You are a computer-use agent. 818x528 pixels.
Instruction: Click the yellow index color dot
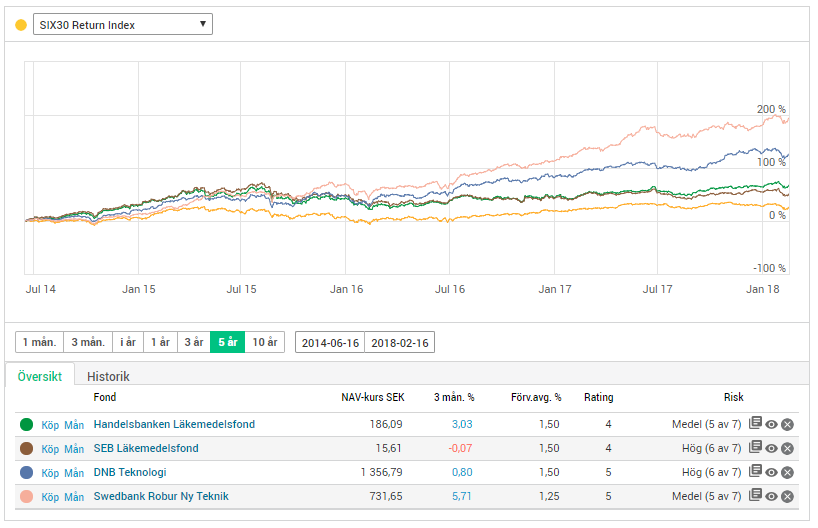pos(21,24)
